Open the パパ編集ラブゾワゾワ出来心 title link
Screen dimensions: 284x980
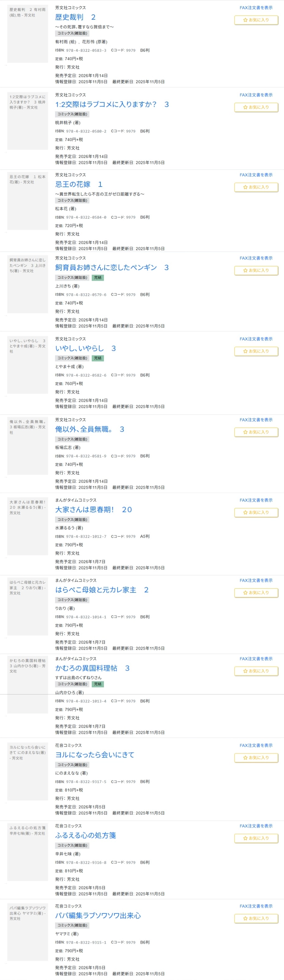(98, 915)
